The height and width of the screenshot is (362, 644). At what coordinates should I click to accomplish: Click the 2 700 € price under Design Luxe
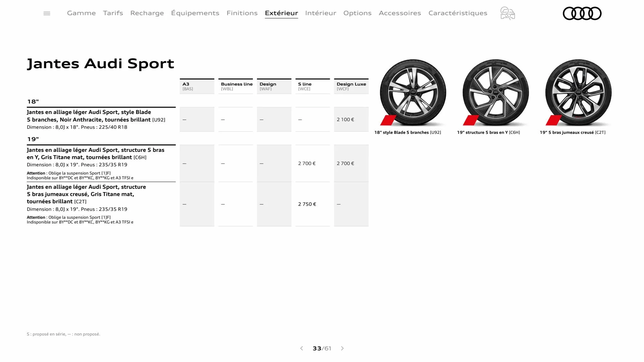345,163
